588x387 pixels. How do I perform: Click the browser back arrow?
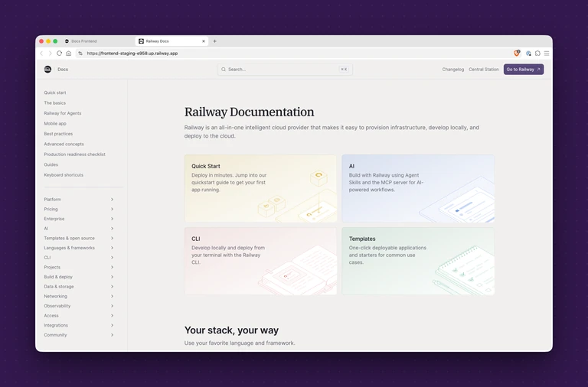pos(41,54)
